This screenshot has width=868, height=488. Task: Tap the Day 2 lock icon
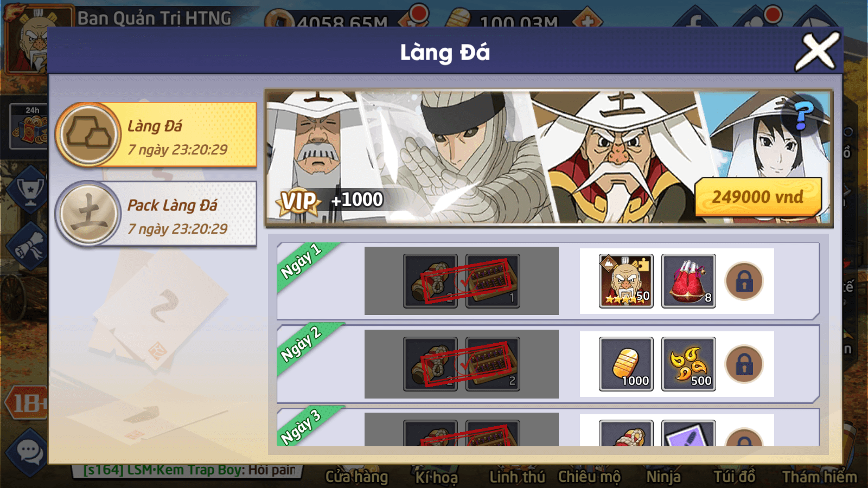[x=744, y=364]
